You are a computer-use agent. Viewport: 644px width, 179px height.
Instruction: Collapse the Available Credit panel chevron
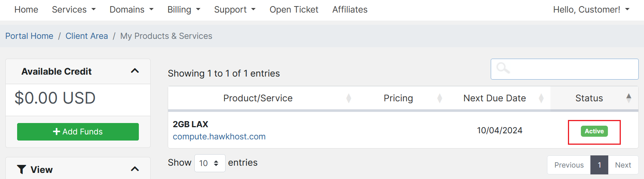pos(135,71)
